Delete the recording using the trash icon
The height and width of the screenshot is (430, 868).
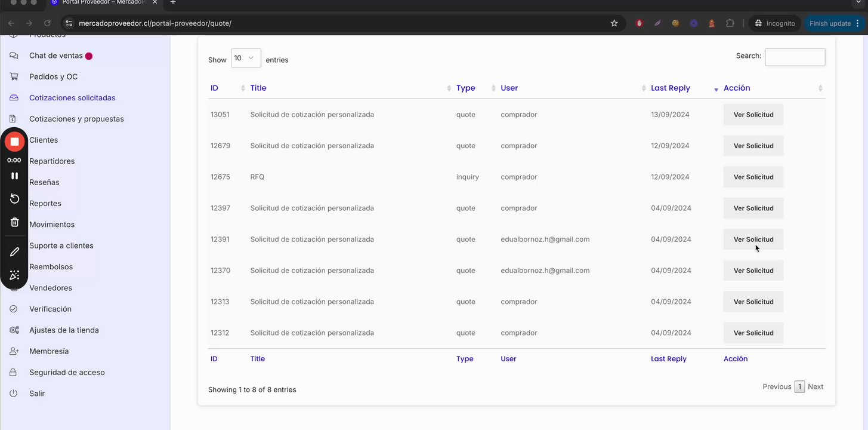pos(14,222)
